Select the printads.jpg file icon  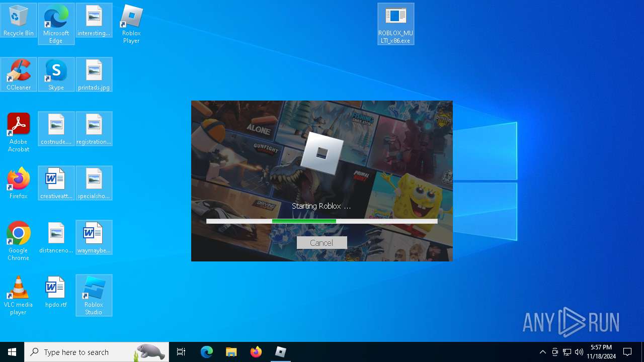point(94,75)
